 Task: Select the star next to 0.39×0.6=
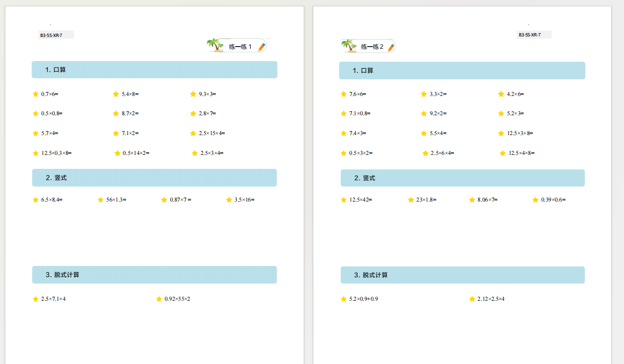[535, 200]
